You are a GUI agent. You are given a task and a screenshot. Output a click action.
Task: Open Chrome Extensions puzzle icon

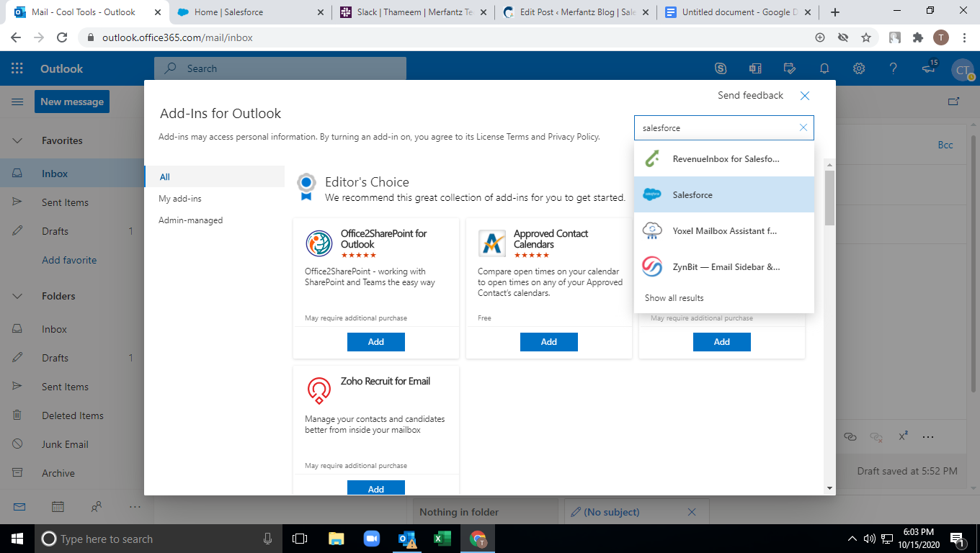coord(918,37)
